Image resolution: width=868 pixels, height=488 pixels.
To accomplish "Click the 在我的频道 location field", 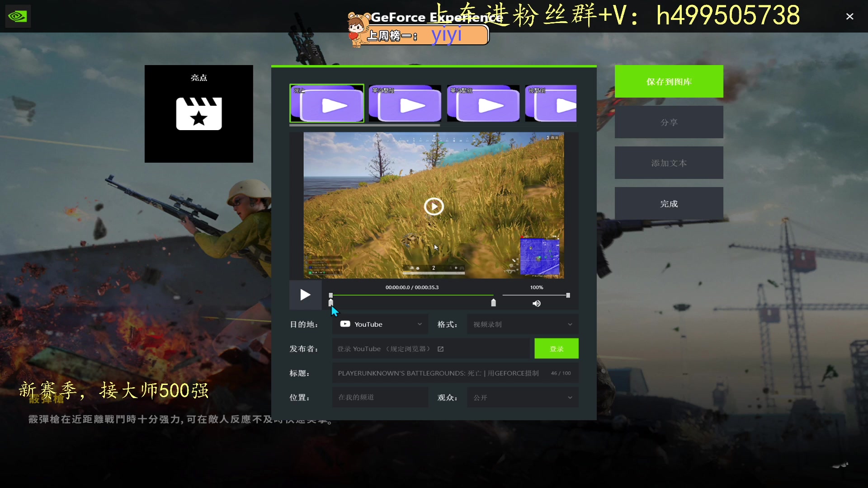I will (x=380, y=398).
